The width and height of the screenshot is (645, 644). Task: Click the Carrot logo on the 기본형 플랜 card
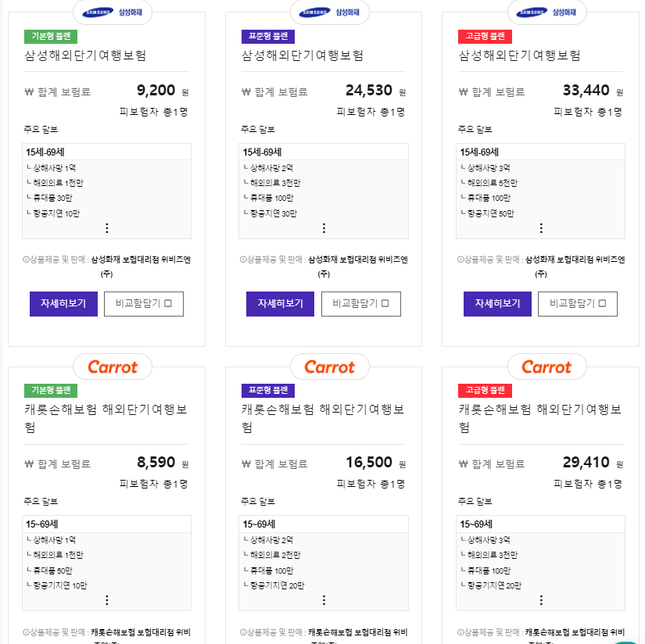pos(112,367)
